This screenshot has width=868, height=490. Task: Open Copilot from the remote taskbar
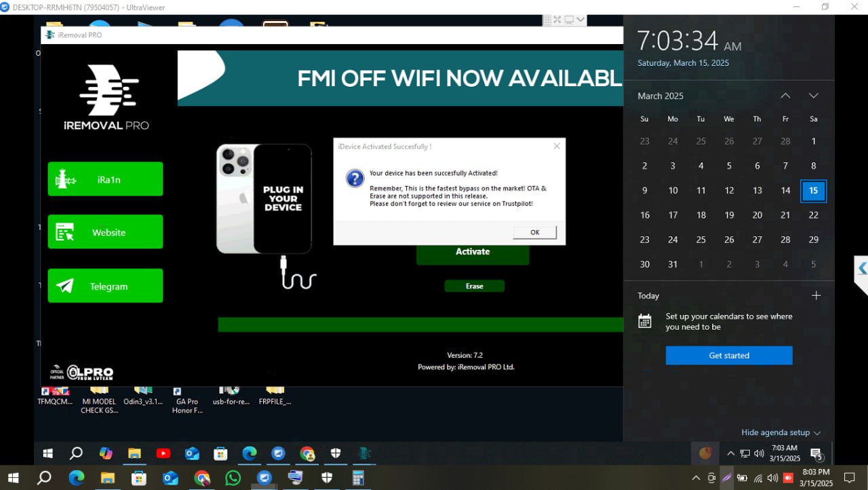[106, 453]
